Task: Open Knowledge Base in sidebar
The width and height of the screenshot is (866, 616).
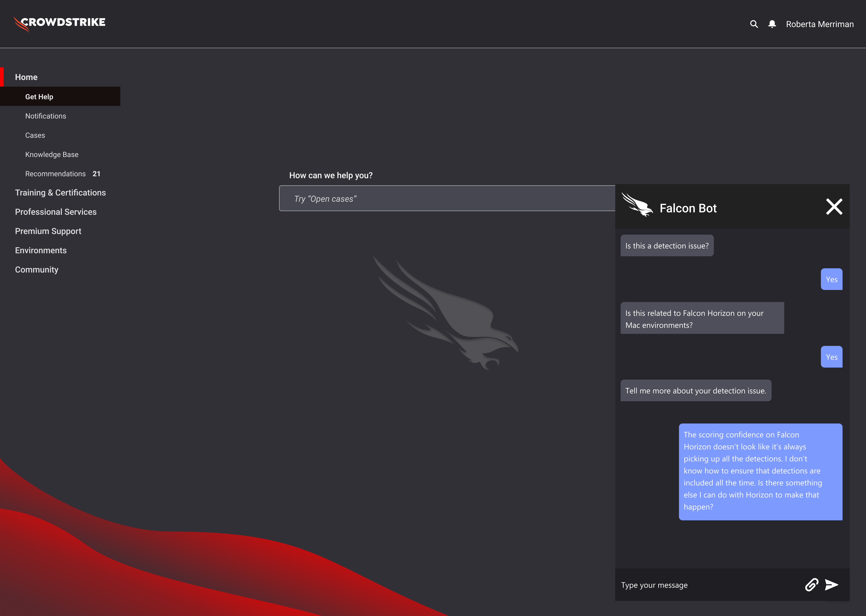Action: (52, 154)
